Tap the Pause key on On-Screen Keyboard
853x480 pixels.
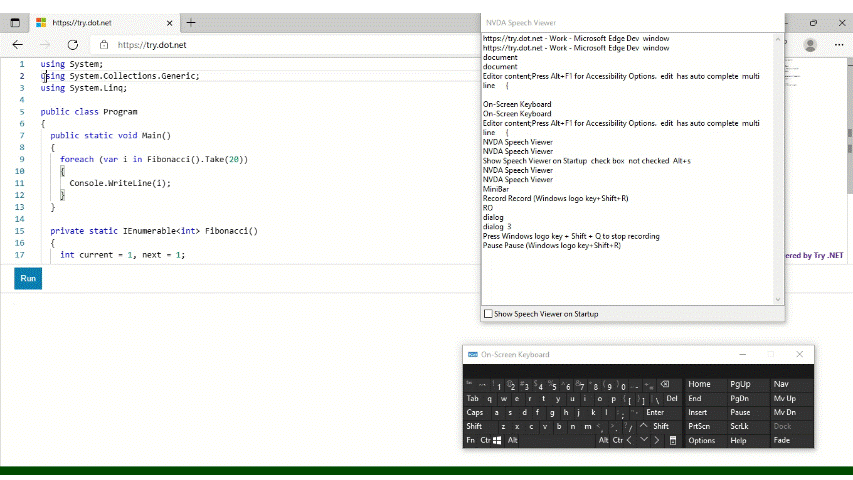[748, 413]
